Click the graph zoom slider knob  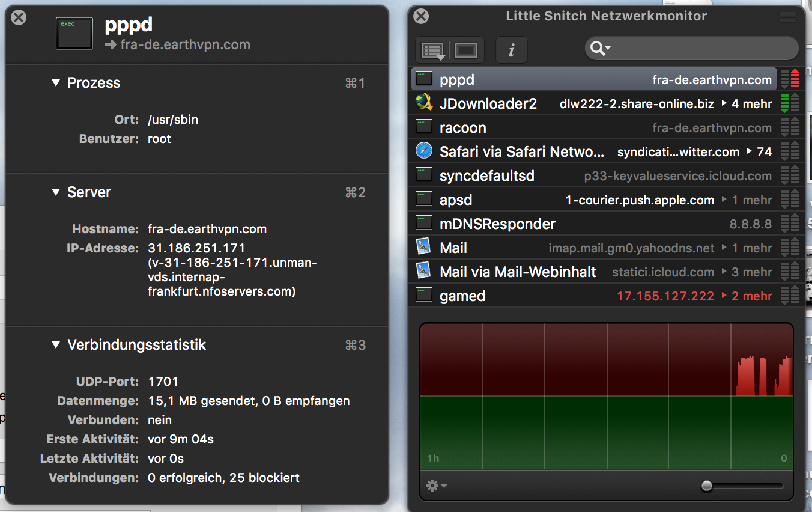tap(707, 486)
